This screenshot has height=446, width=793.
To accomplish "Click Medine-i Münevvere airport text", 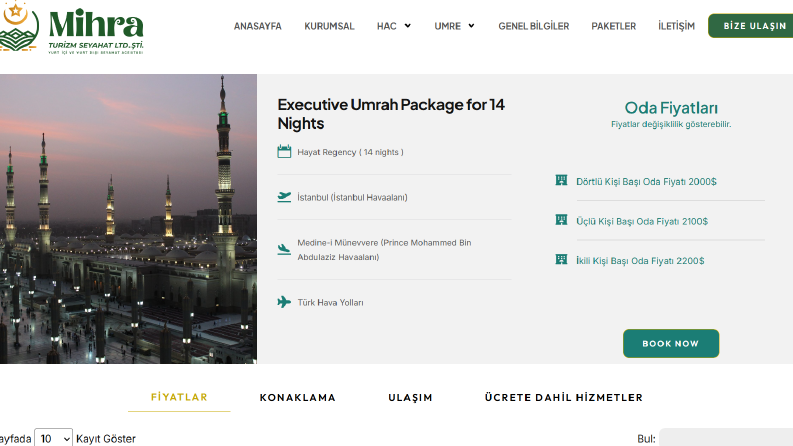I will tap(384, 250).
